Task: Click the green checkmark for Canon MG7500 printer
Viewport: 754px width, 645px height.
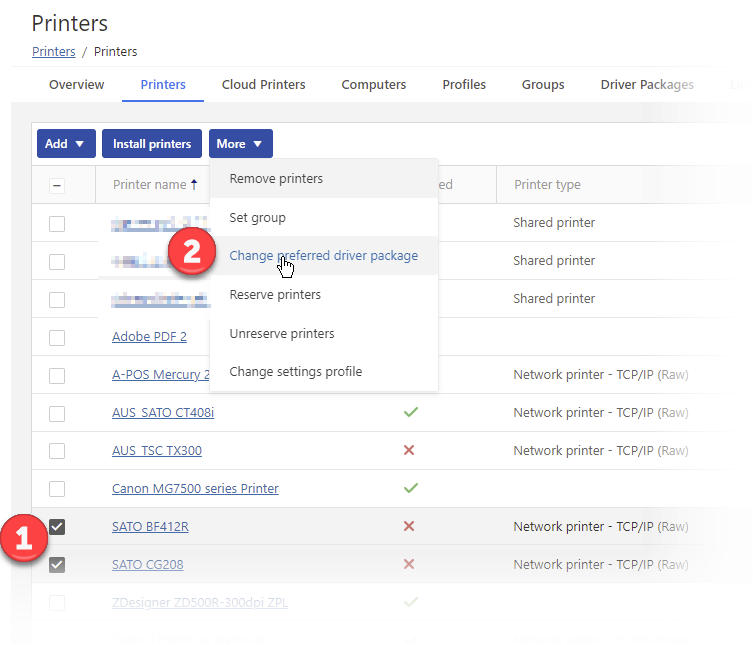Action: pyautogui.click(x=410, y=488)
